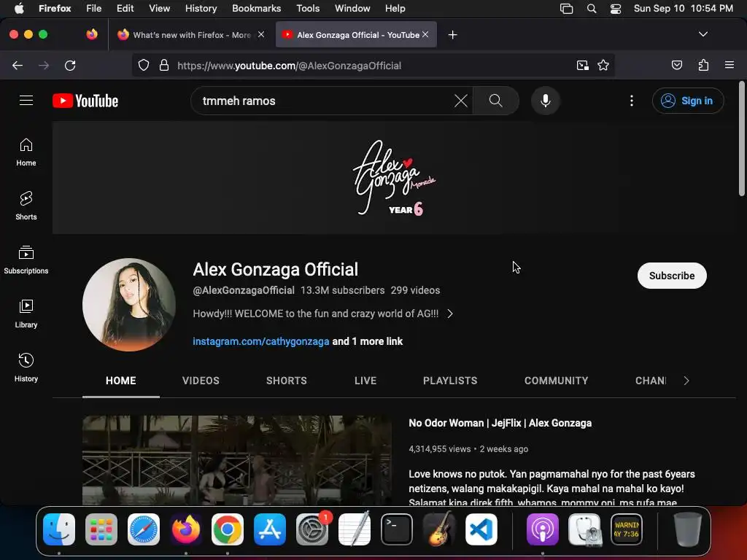Click '13.3M subscribers' text
This screenshot has width=747, height=560.
pos(343,290)
